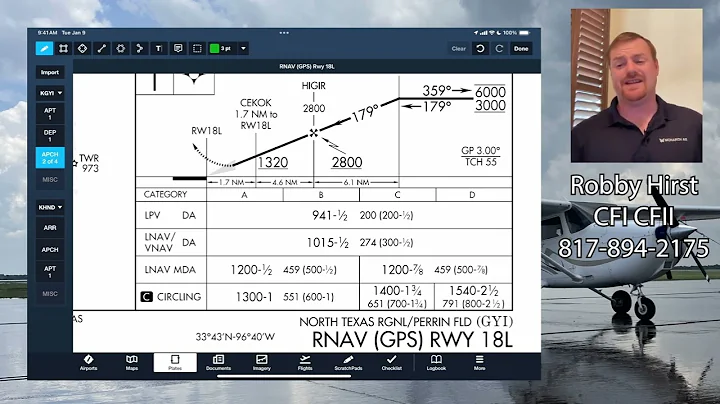Select the diamond shape annotation tool

(x=82, y=48)
